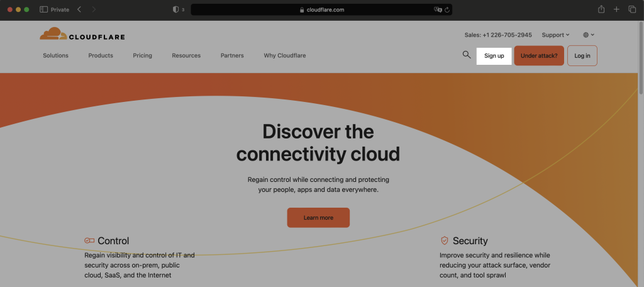Open the Safari Share icon
Screen dimensions: 644x287
tap(601, 9)
